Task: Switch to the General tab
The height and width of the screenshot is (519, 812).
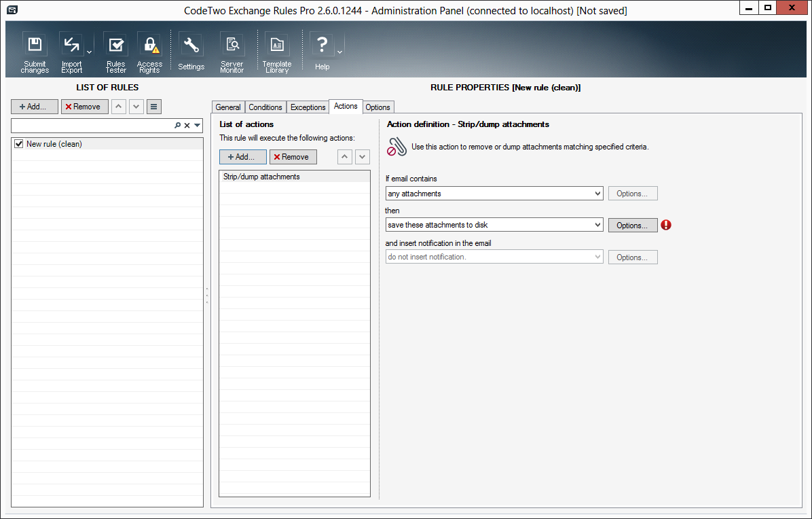Action: pyautogui.click(x=228, y=107)
